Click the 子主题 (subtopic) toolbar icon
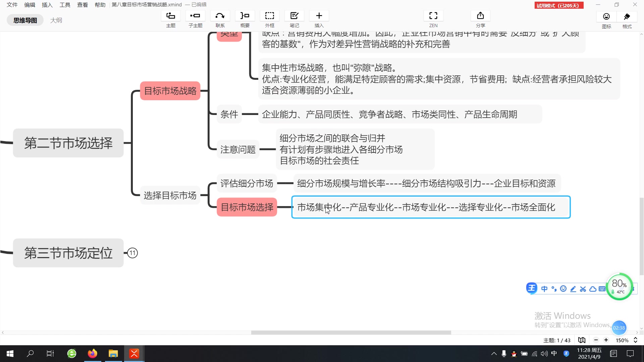This screenshot has height=362, width=644. point(195,16)
